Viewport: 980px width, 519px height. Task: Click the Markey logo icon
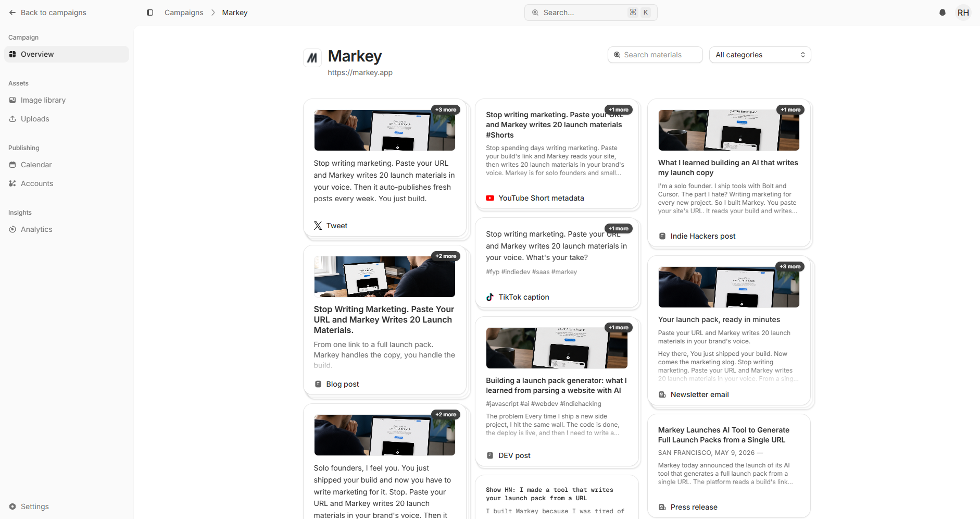click(x=312, y=58)
